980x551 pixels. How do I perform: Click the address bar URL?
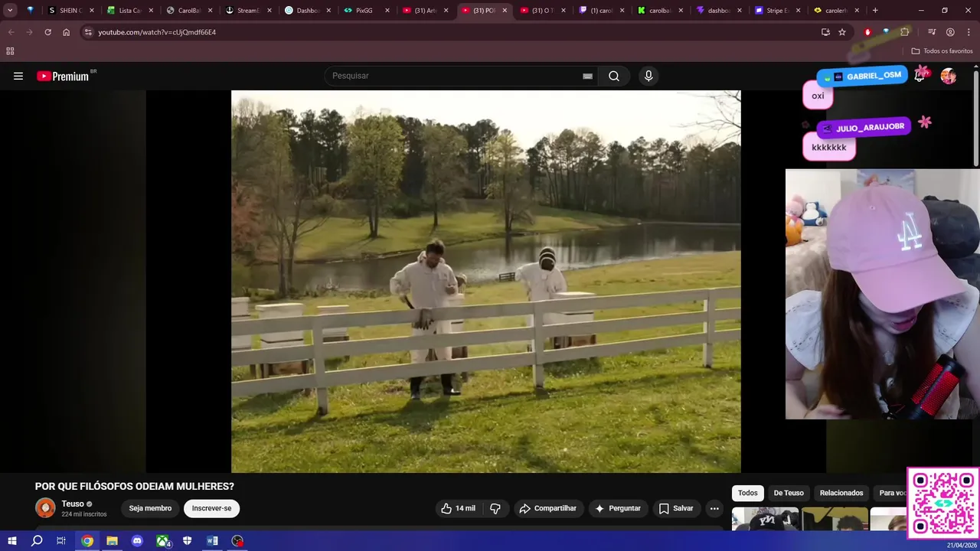point(157,32)
